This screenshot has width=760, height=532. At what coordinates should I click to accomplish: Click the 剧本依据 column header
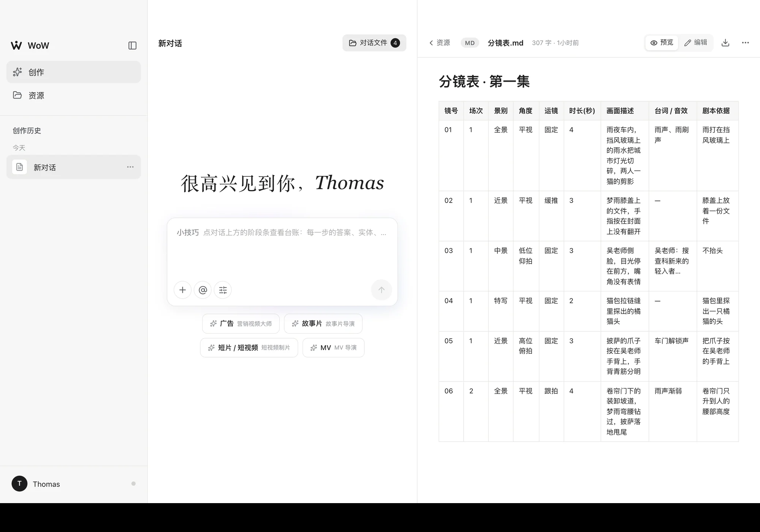pos(717,111)
